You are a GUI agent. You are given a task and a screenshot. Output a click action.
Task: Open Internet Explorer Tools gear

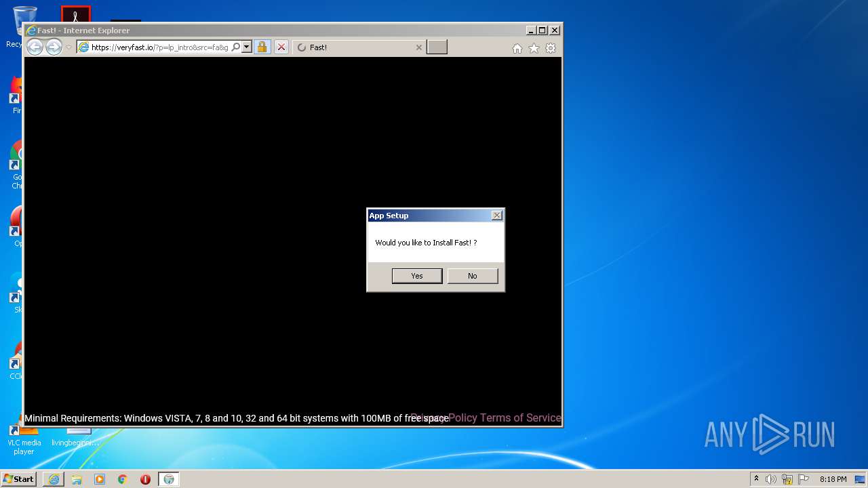[551, 48]
